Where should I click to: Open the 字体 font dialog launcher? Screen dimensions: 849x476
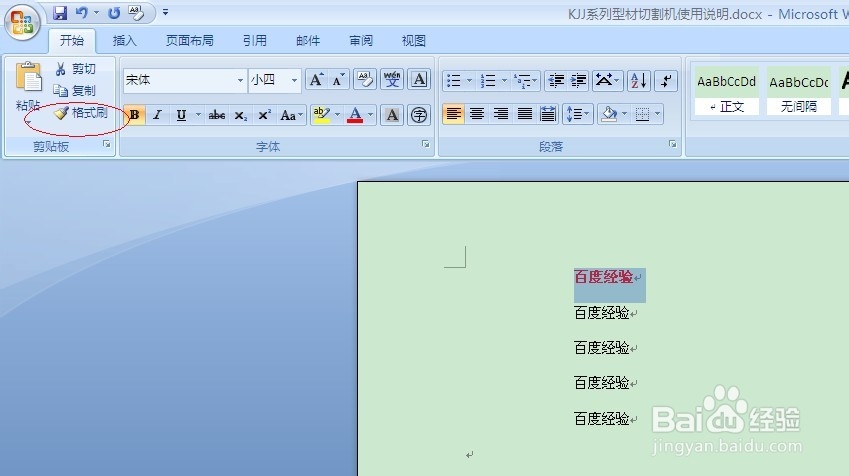coord(426,144)
